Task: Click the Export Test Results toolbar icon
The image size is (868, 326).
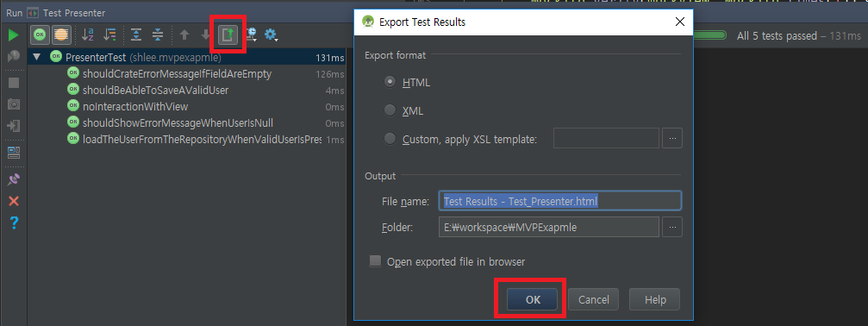Action: (228, 34)
